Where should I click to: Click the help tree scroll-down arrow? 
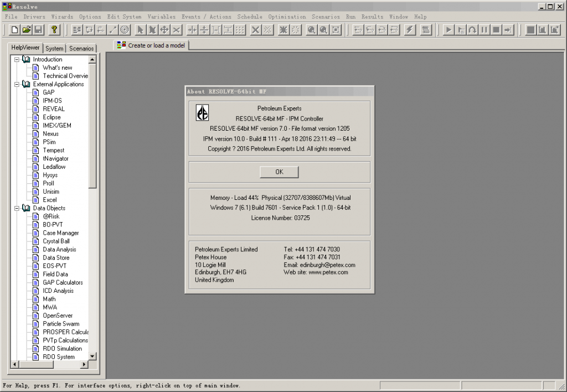click(92, 357)
